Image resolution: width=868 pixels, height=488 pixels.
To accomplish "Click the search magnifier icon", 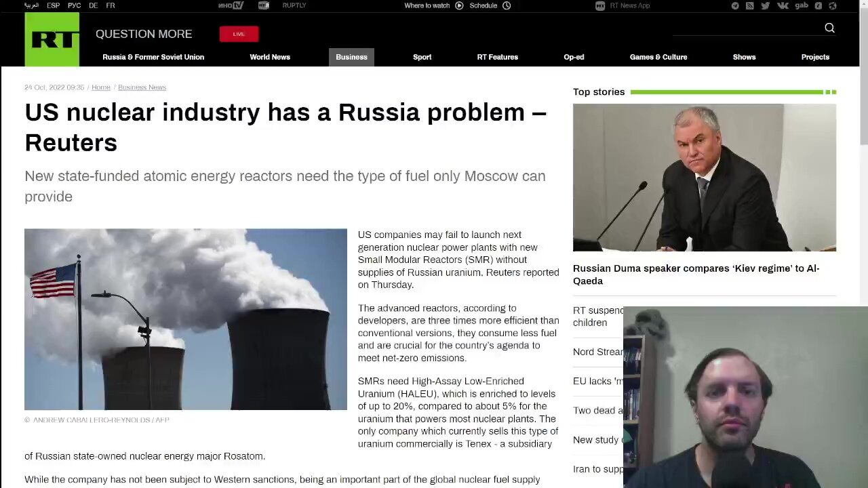I will (829, 28).
